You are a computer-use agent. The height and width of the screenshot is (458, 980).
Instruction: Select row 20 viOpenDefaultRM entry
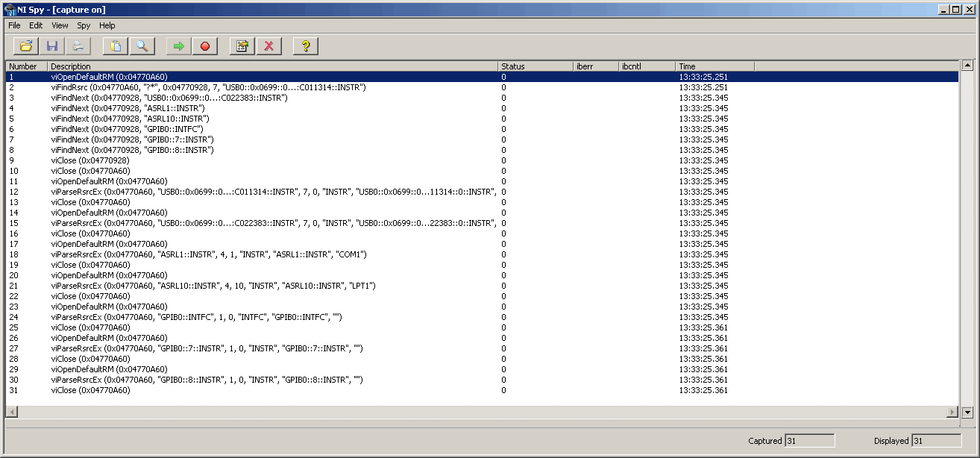482,275
